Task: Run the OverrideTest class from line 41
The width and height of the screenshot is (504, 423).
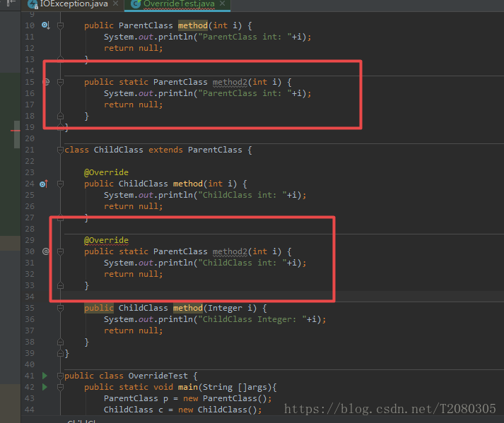Action: [45, 376]
